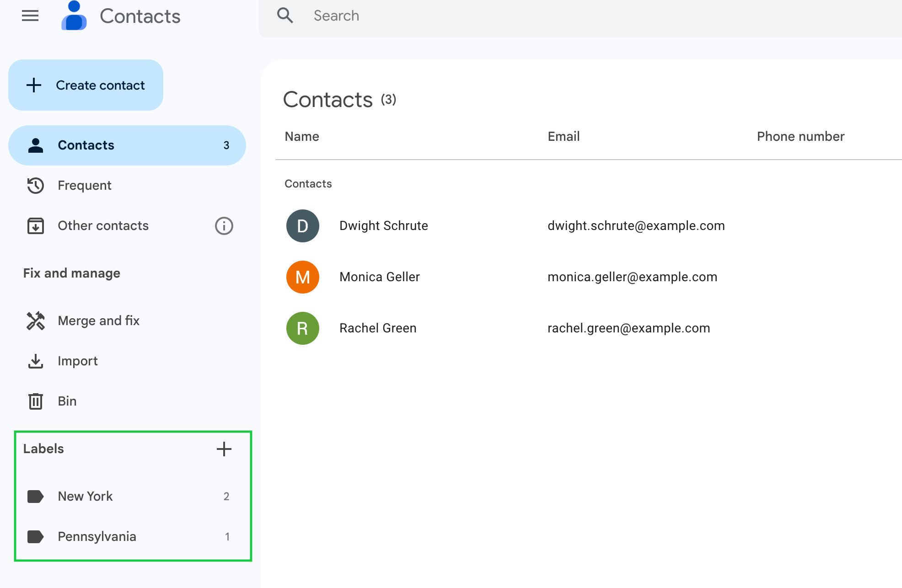Open the Bin
The image size is (902, 588).
click(x=127, y=401)
